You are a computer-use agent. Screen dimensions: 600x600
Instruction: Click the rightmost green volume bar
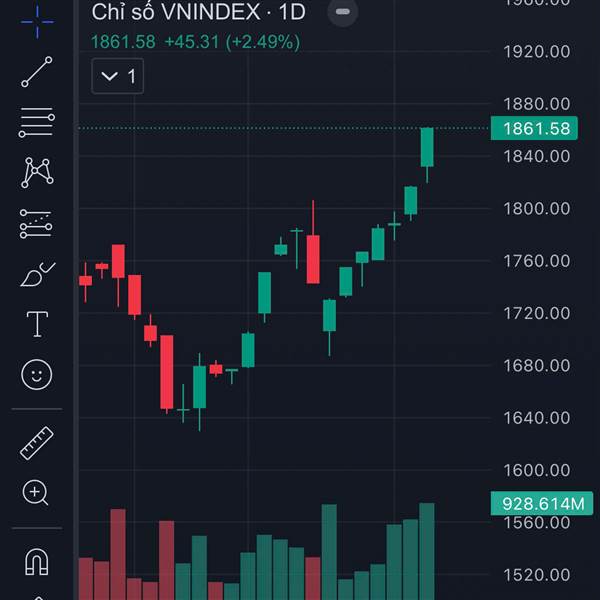pyautogui.click(x=427, y=550)
